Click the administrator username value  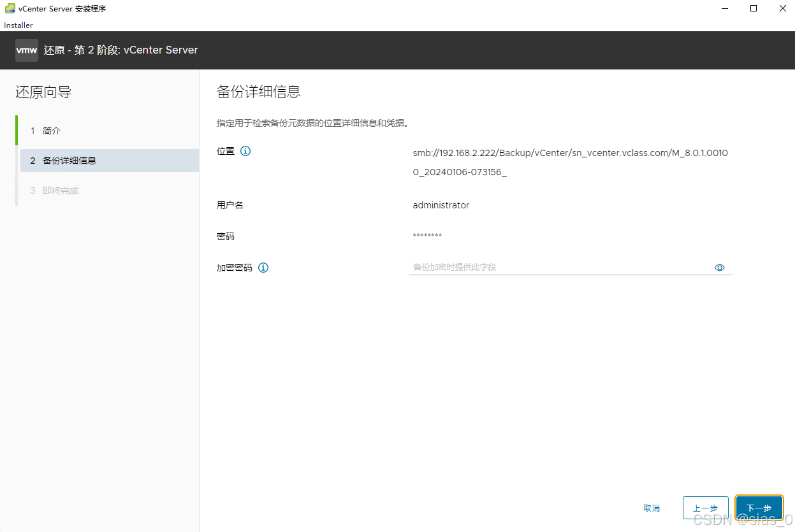click(x=441, y=205)
